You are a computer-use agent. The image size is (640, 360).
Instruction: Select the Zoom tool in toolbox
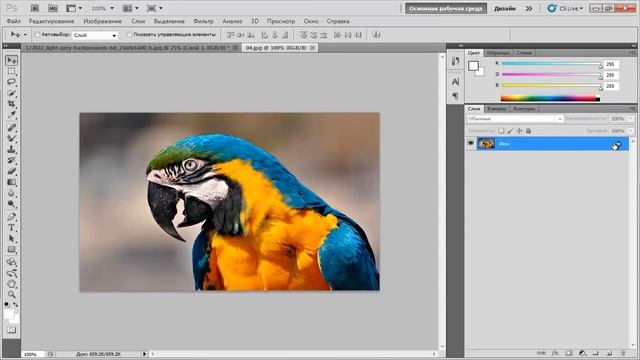pos(11,294)
